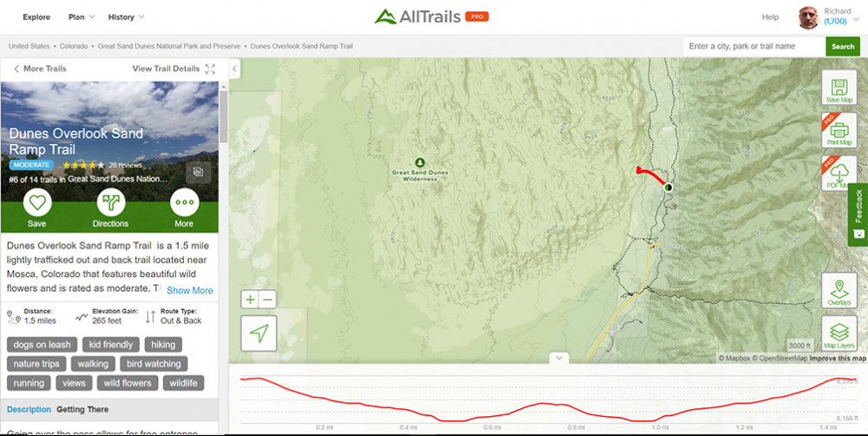Save the trail with heart icon
This screenshot has height=436, width=868.
pos(37,202)
